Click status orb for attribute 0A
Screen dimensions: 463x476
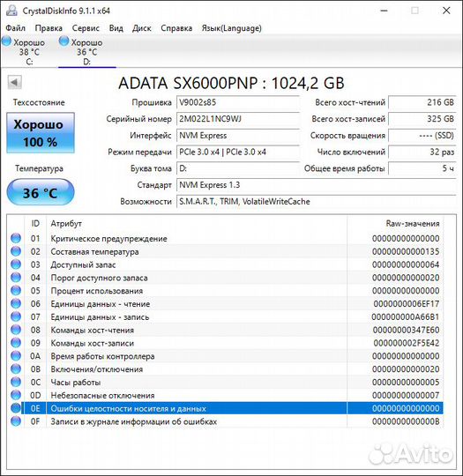point(16,356)
